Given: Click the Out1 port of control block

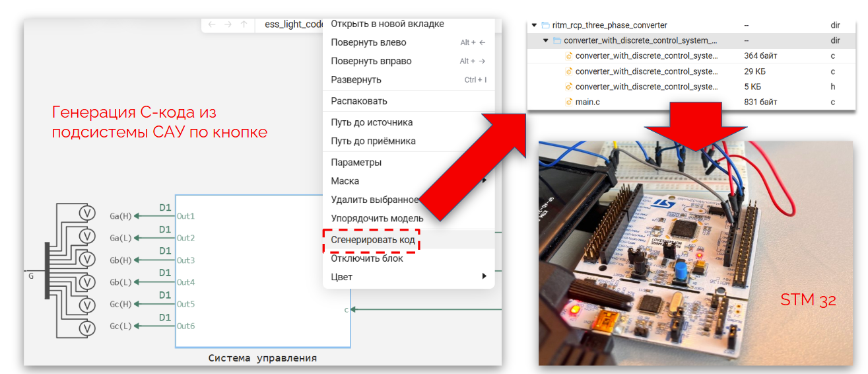Looking at the screenshot, I should point(185,216).
